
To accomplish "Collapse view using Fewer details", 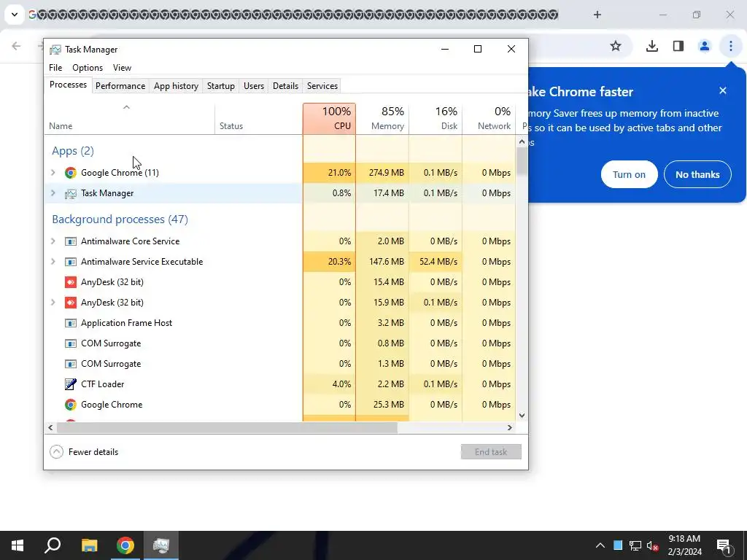I will 84,452.
